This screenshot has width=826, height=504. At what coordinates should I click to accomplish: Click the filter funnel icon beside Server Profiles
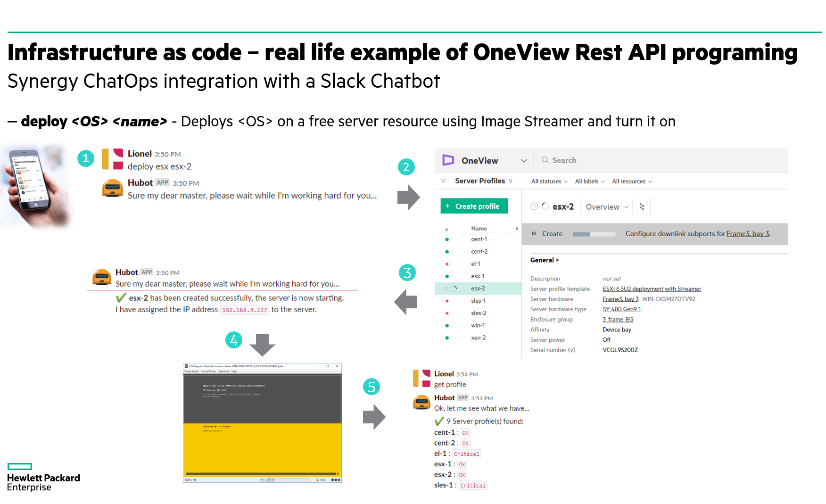point(443,181)
